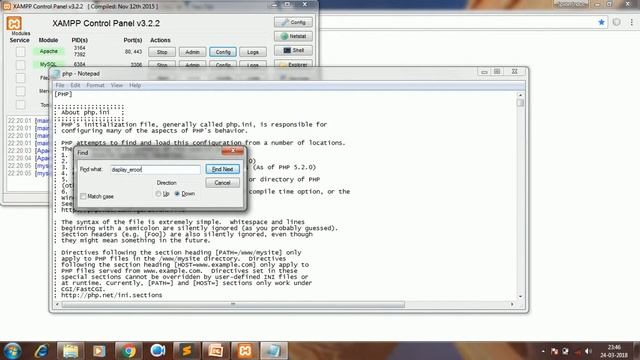Viewport: 640px width, 360px height.
Task: Select Up search direction
Action: point(158,194)
